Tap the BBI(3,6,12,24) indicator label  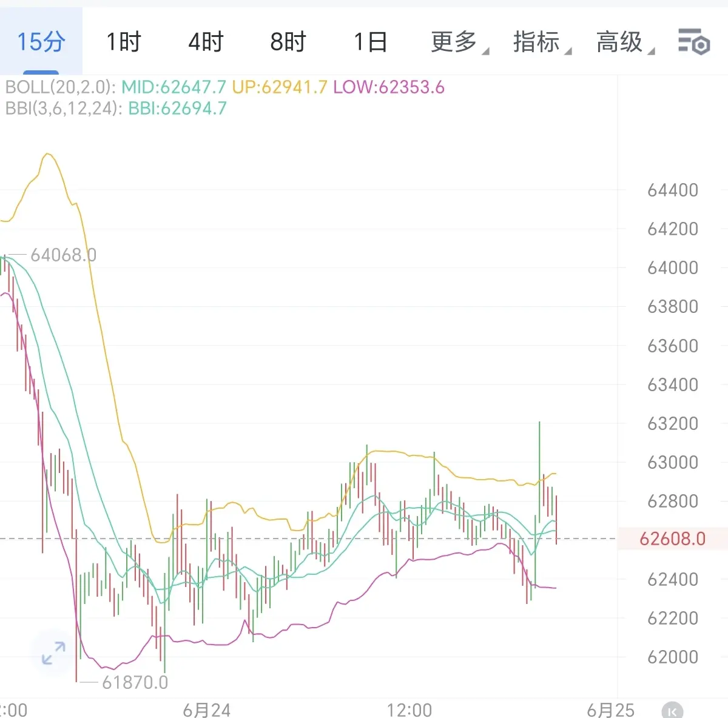point(64,109)
